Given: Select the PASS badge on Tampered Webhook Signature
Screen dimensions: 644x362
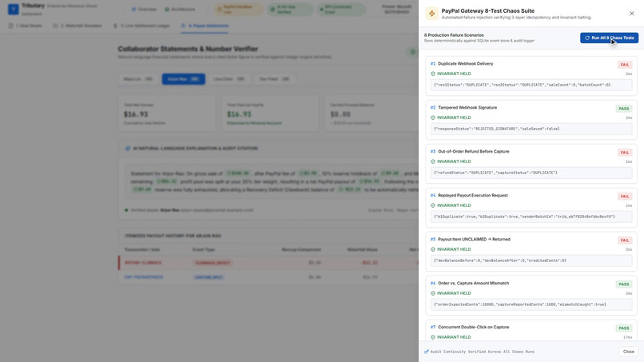Looking at the screenshot, I should (624, 109).
